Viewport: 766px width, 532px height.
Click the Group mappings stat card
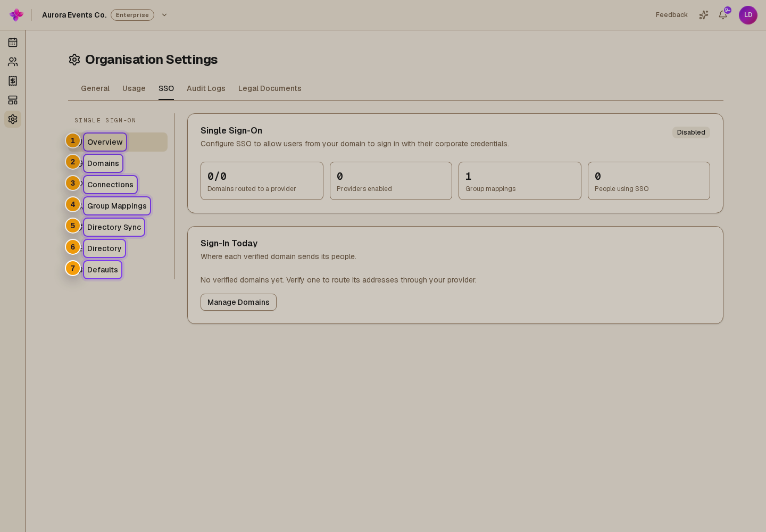pos(520,181)
